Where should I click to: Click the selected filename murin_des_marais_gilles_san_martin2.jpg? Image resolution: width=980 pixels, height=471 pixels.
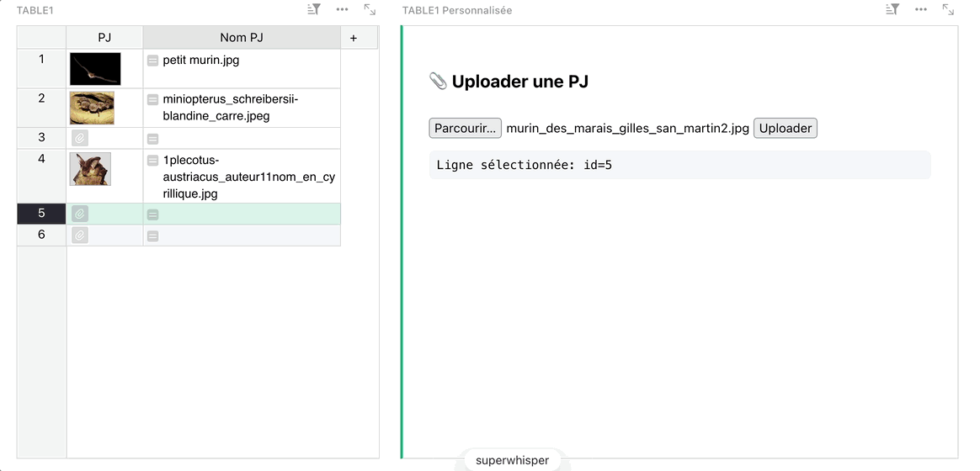coord(627,128)
